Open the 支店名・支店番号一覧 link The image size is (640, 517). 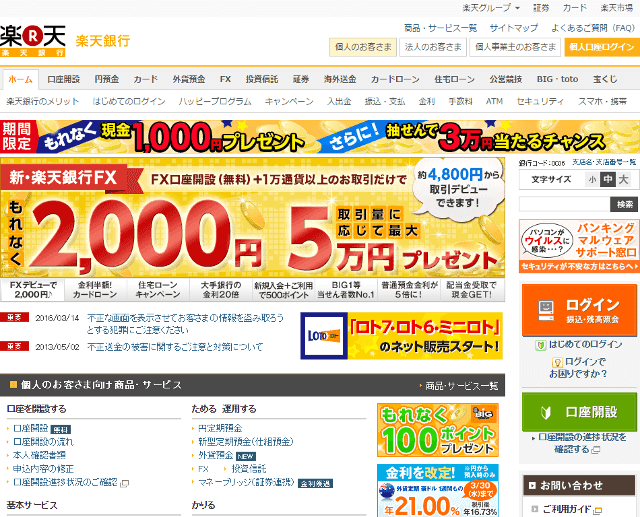(604, 162)
